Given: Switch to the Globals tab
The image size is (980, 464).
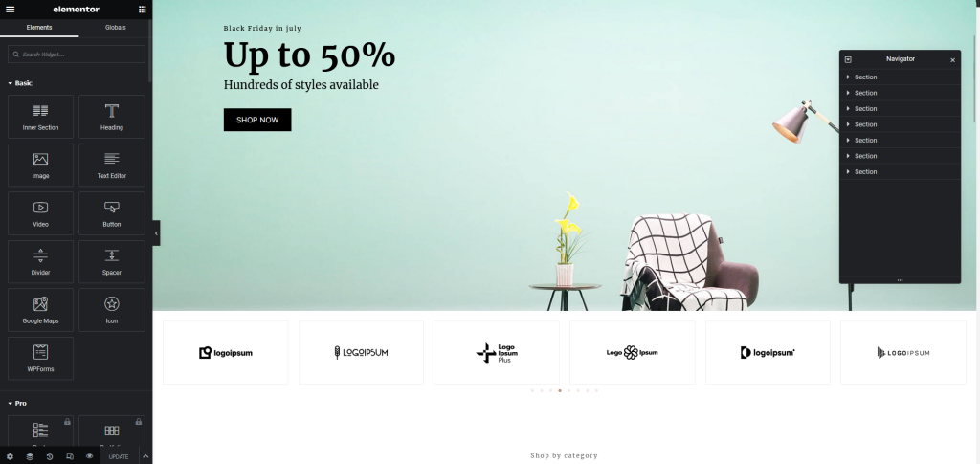Looking at the screenshot, I should click(x=116, y=28).
